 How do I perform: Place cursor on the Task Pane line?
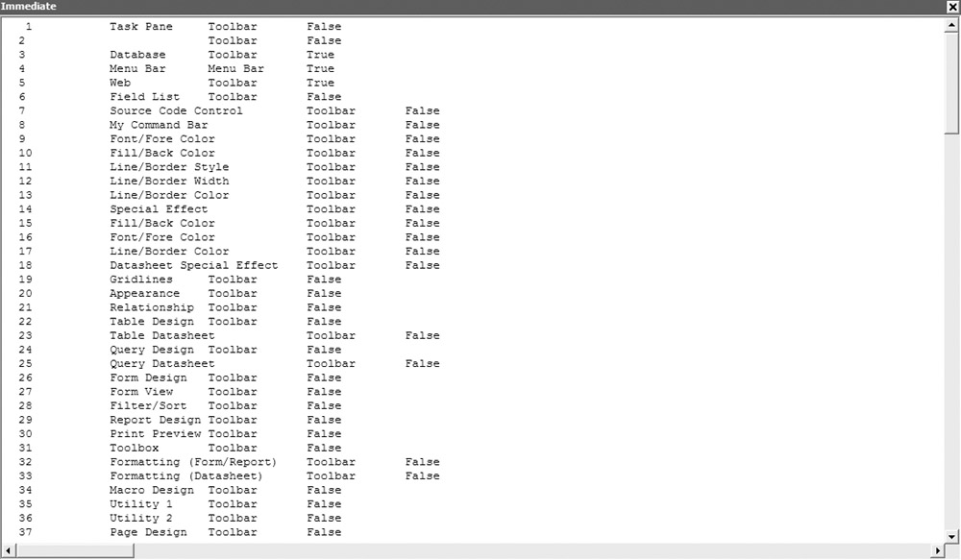[x=141, y=27]
